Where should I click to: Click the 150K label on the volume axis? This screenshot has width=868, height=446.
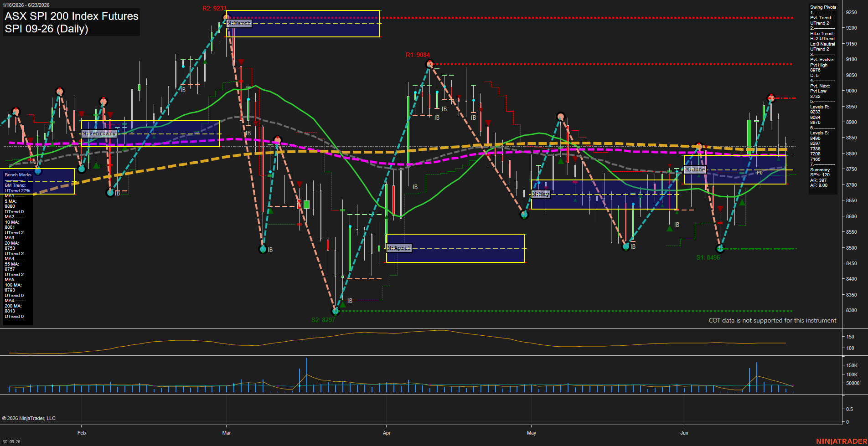[852, 365]
